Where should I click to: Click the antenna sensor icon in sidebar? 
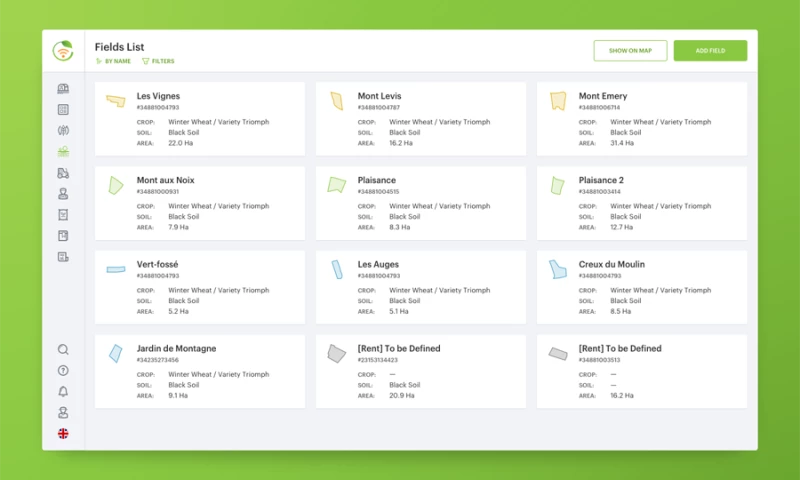coord(63,131)
